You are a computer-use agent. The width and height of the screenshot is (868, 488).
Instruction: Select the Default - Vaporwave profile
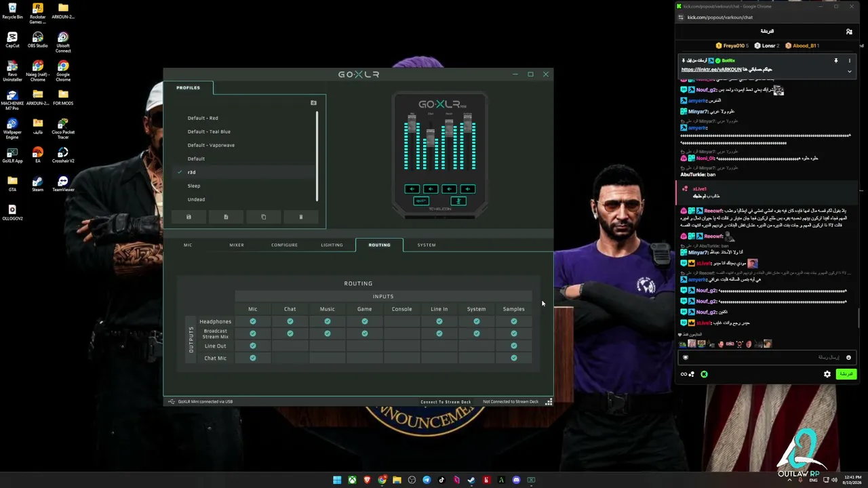[211, 145]
